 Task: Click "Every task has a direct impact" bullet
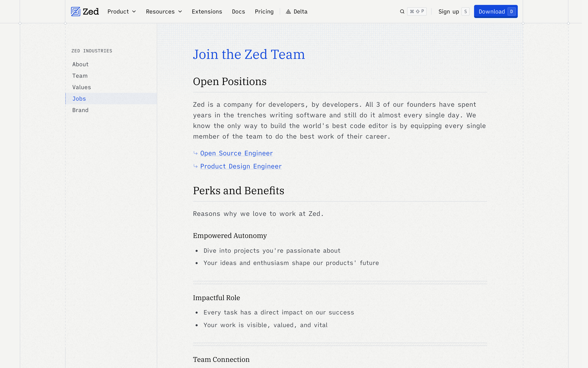[279, 313]
